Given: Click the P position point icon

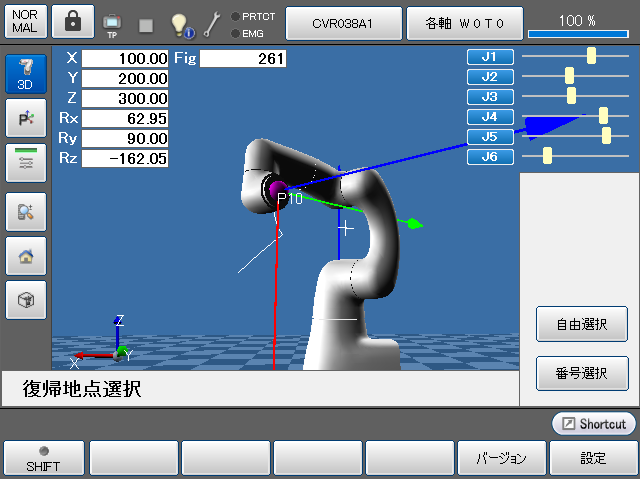Looking at the screenshot, I should pyautogui.click(x=26, y=119).
